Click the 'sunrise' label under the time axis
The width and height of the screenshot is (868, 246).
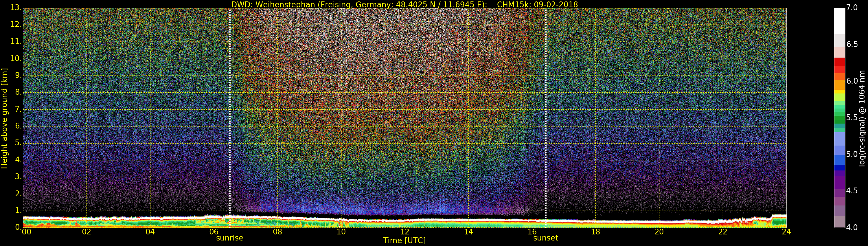(229, 238)
